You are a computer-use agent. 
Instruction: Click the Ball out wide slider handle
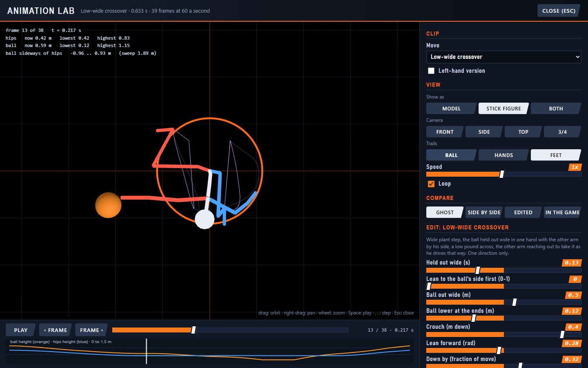click(514, 302)
